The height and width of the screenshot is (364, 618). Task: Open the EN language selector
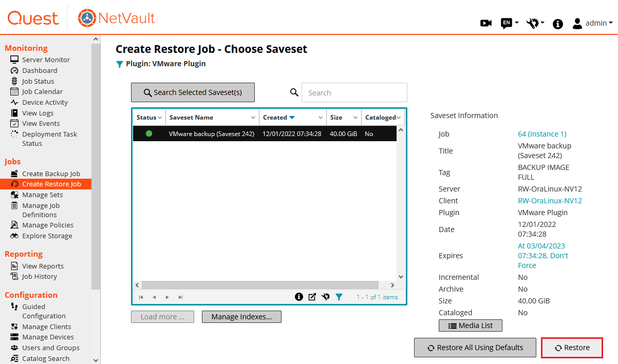[x=510, y=23]
